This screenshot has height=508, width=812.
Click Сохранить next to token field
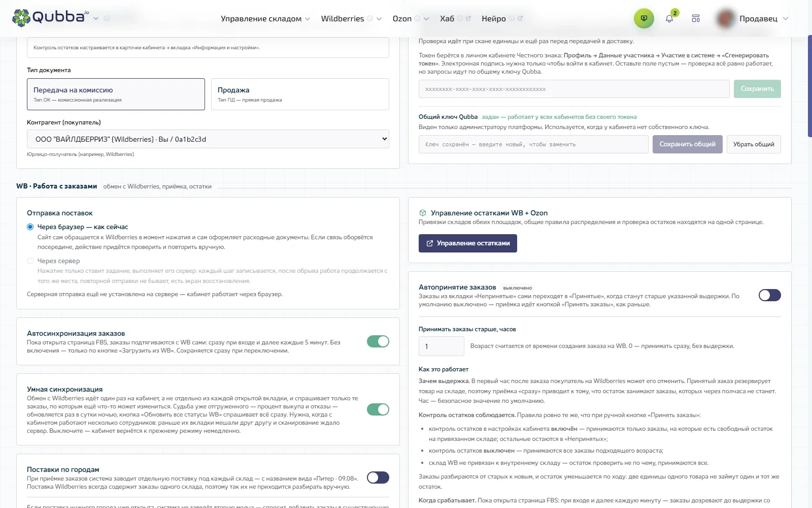coord(757,89)
